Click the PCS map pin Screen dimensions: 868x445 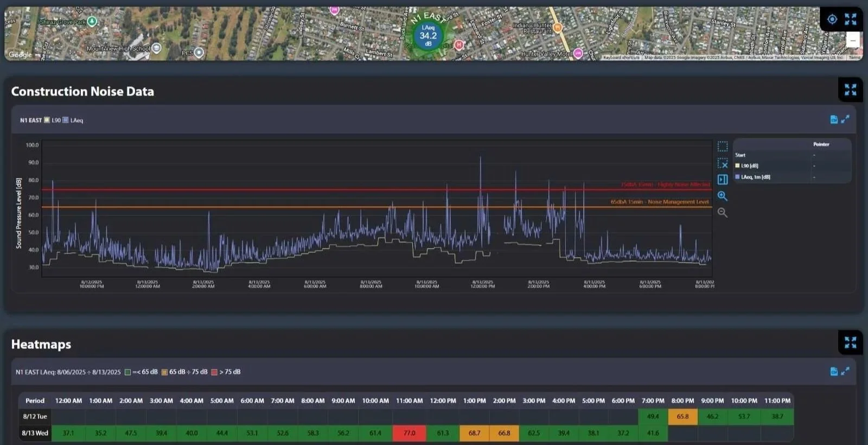point(199,53)
